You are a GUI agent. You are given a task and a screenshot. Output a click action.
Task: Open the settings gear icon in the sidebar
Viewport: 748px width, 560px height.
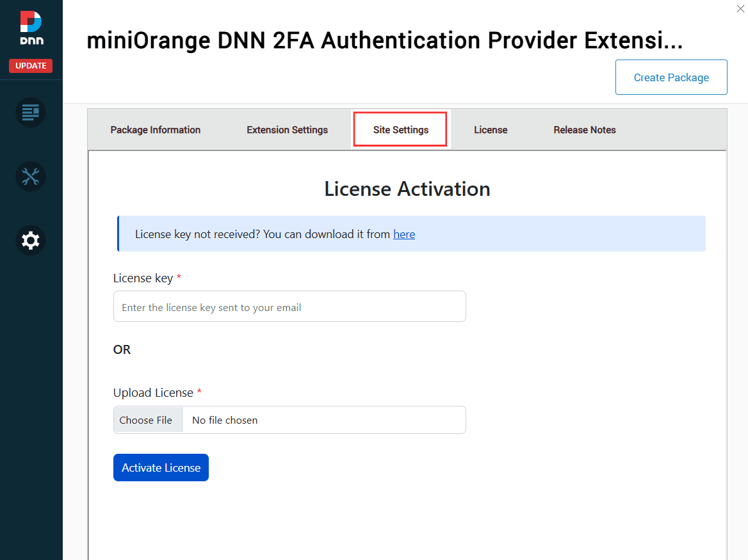pyautogui.click(x=30, y=241)
